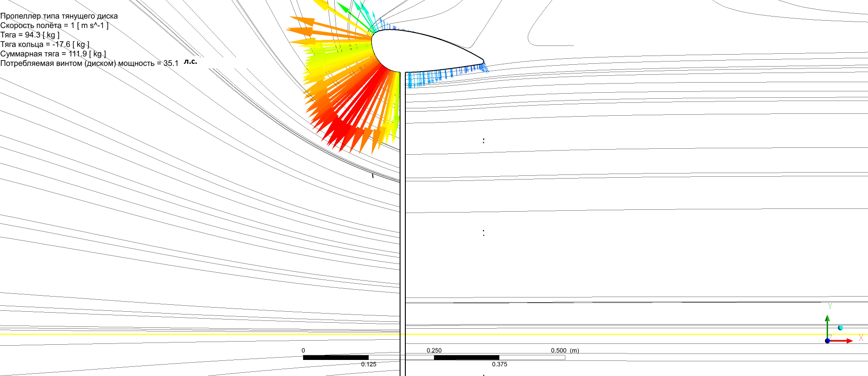Click the 'Тяга = 94.3 [kg]' label
Image resolution: width=868 pixels, height=376 pixels.
[30, 35]
